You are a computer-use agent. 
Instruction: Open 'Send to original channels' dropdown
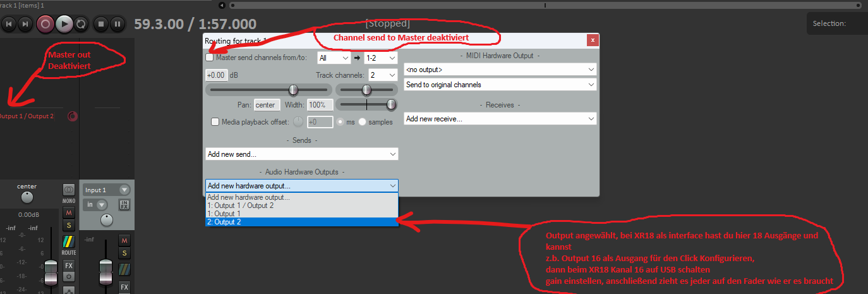click(500, 85)
